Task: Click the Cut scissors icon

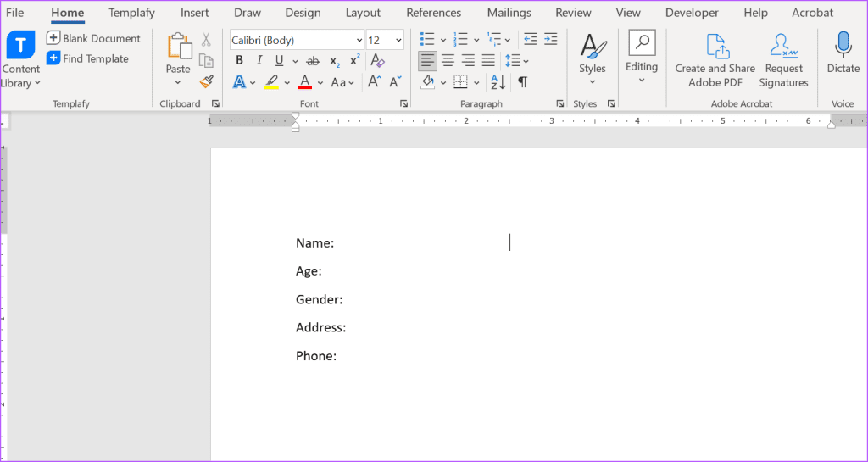Action: 206,39
